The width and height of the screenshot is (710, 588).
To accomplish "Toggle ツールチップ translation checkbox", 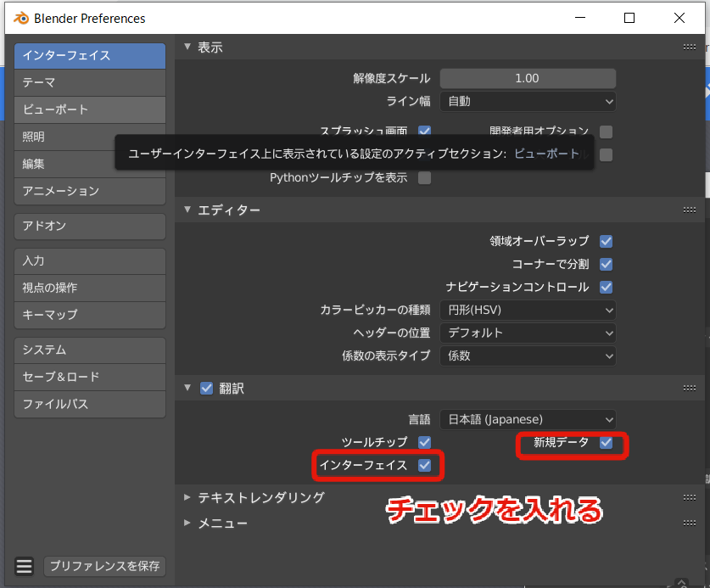I will (424, 442).
